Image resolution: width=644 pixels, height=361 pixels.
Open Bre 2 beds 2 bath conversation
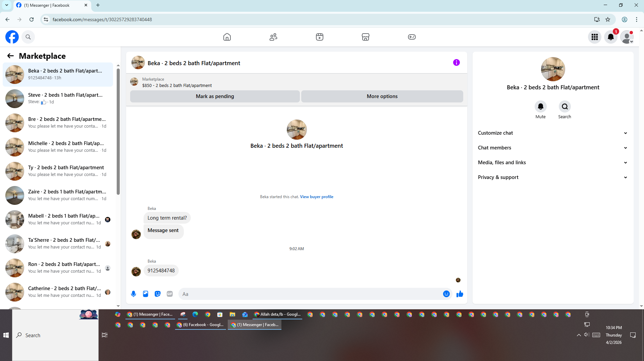pos(58,123)
